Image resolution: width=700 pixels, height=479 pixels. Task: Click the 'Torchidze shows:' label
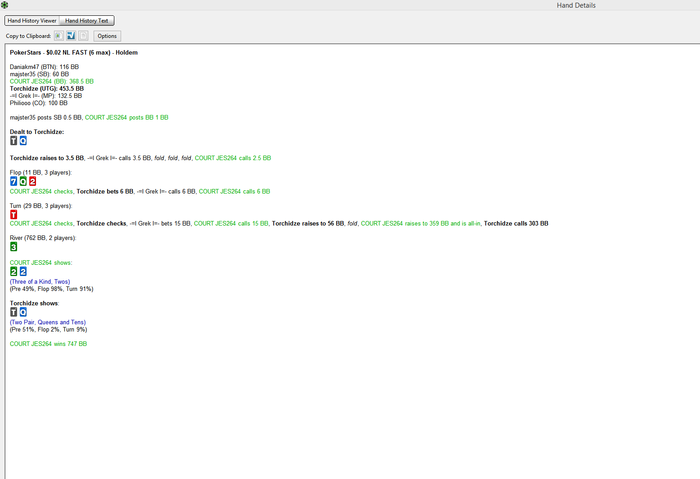pyautogui.click(x=34, y=303)
